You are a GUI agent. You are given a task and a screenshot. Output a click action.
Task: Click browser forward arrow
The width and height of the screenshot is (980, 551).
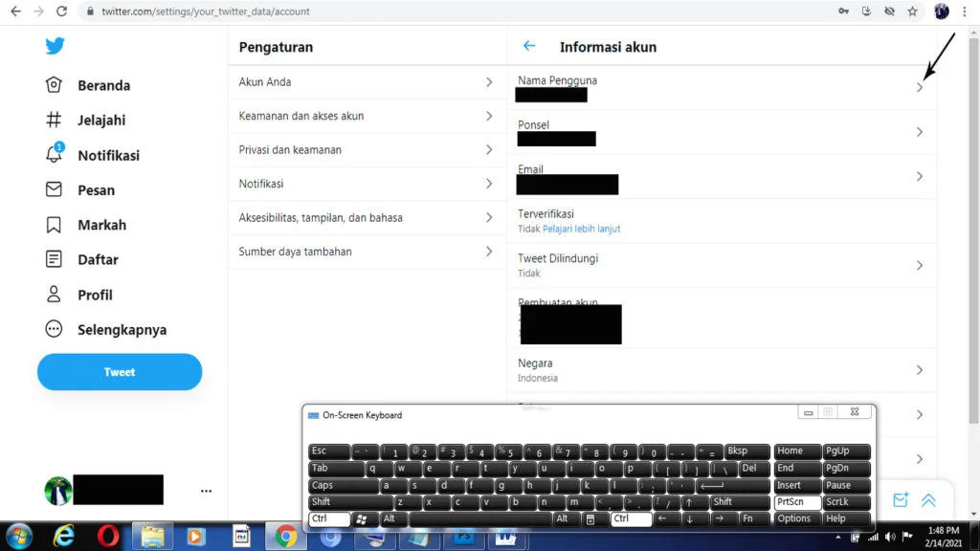point(38,11)
